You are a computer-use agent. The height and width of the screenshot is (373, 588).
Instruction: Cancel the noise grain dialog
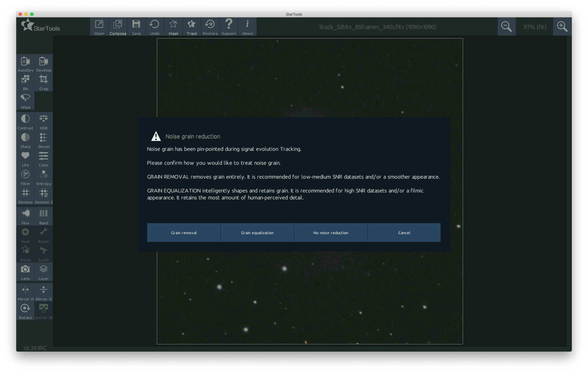[404, 232]
